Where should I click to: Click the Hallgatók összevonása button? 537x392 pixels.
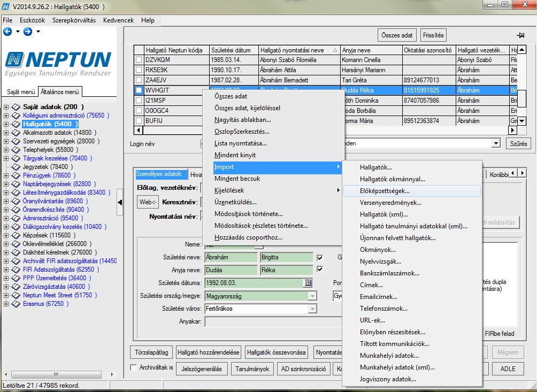pos(276,352)
